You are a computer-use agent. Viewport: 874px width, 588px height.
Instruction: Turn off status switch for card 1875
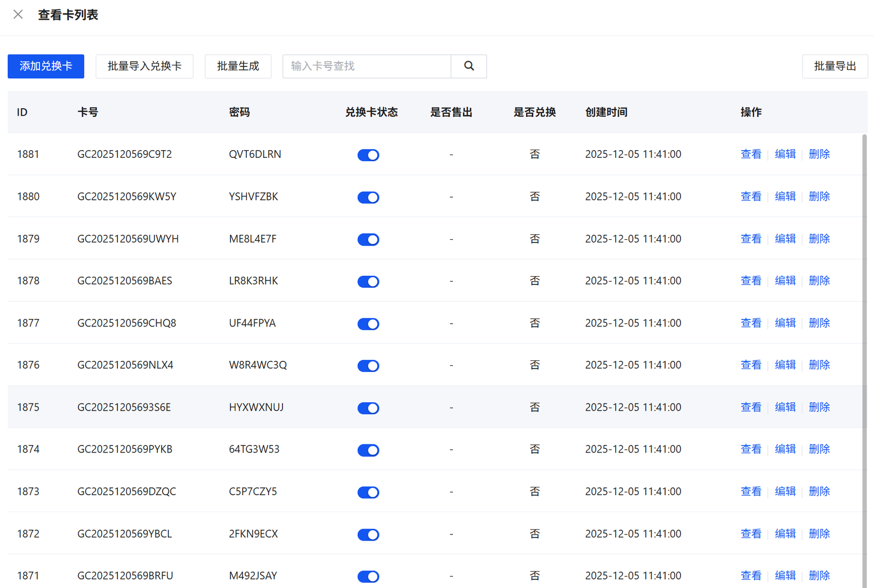pos(368,408)
